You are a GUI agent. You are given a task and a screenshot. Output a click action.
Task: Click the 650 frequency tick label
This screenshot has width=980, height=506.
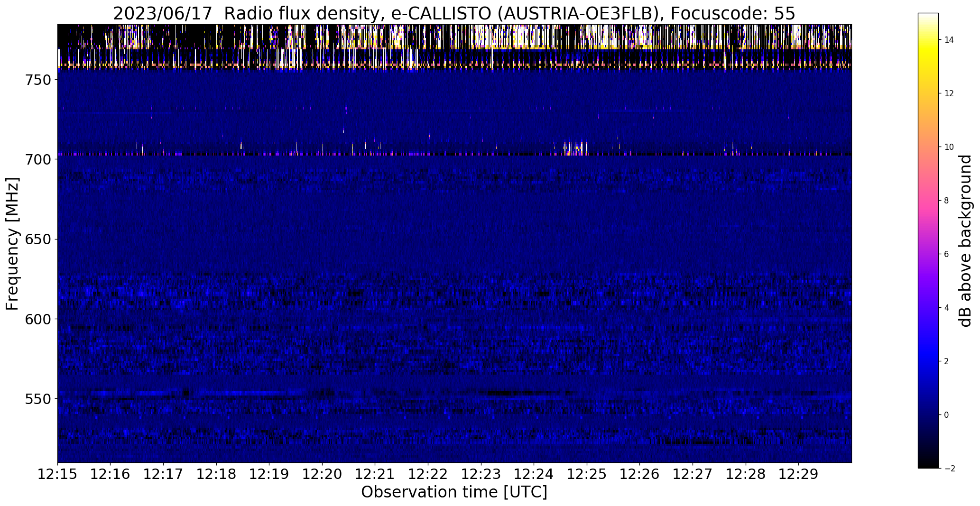click(x=37, y=239)
